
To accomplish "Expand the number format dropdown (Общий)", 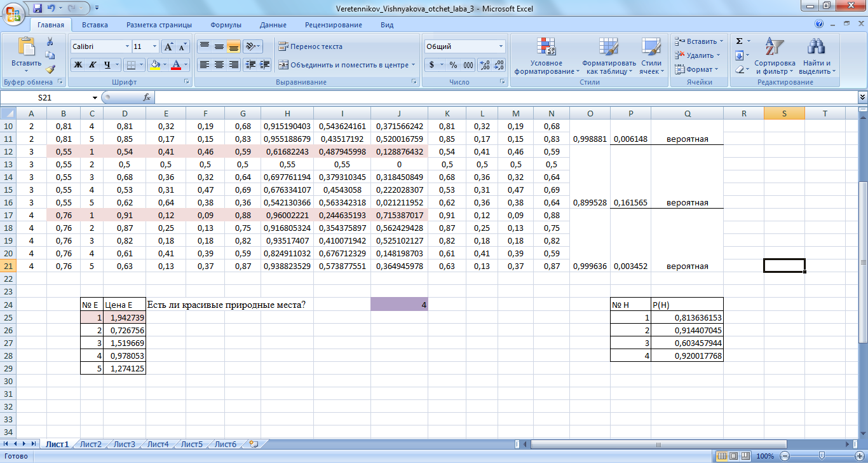I will point(501,47).
